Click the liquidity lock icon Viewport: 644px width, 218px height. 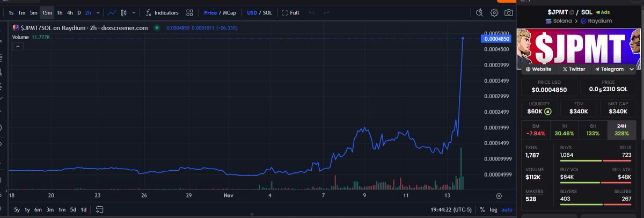pos(547,112)
